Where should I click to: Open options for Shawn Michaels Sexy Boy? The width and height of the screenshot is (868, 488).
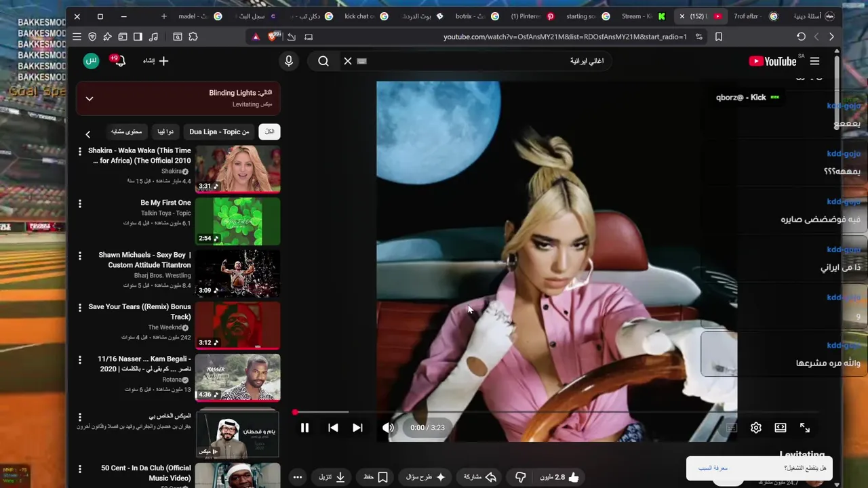[x=80, y=256]
